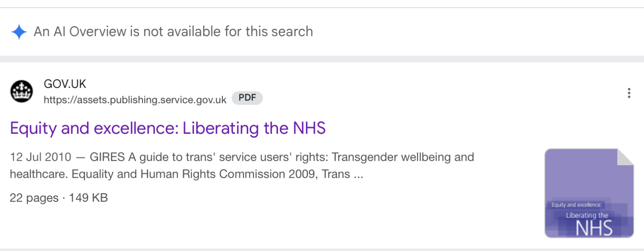Click the PDF label next to the URL
The width and height of the screenshot is (644, 251).
pyautogui.click(x=247, y=98)
